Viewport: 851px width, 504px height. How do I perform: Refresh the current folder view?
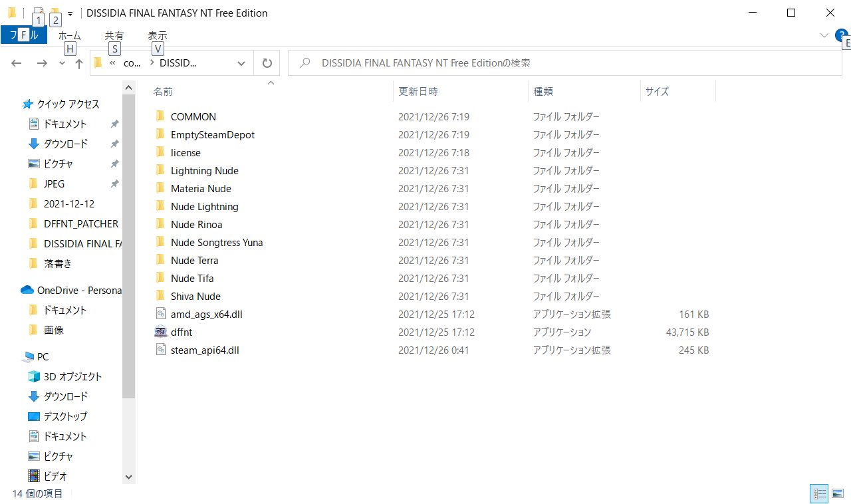pos(267,63)
